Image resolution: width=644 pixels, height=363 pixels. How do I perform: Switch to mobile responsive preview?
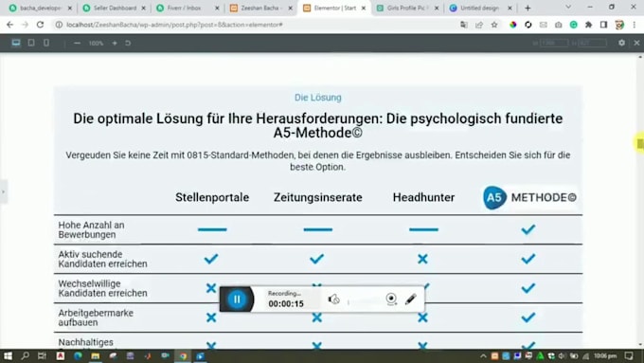point(46,43)
